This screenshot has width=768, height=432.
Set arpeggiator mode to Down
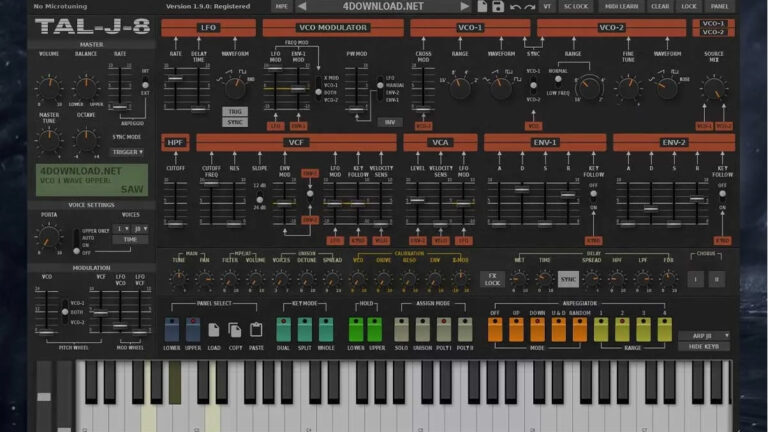click(x=537, y=329)
